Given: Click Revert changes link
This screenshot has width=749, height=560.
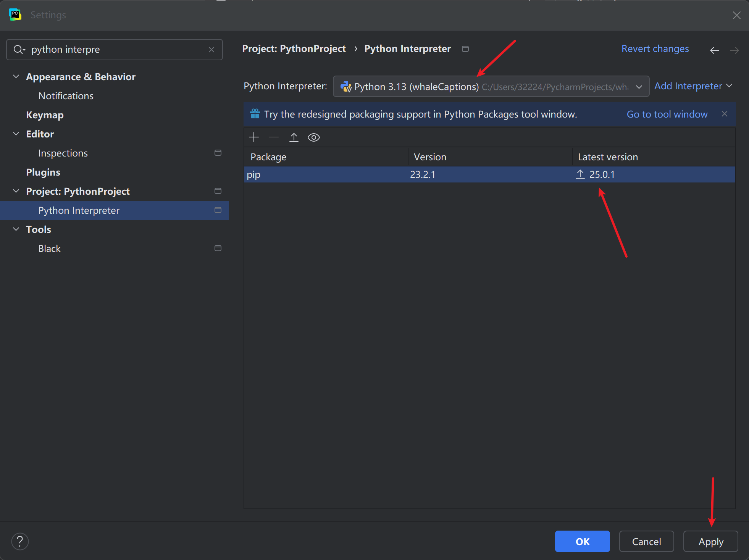Looking at the screenshot, I should click(x=655, y=49).
